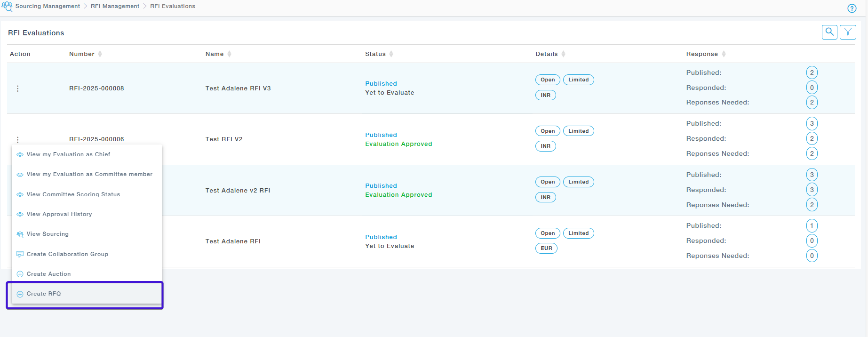Screen dimensions: 868x337
Task: Sort by Name column arrows
Action: pyautogui.click(x=229, y=54)
